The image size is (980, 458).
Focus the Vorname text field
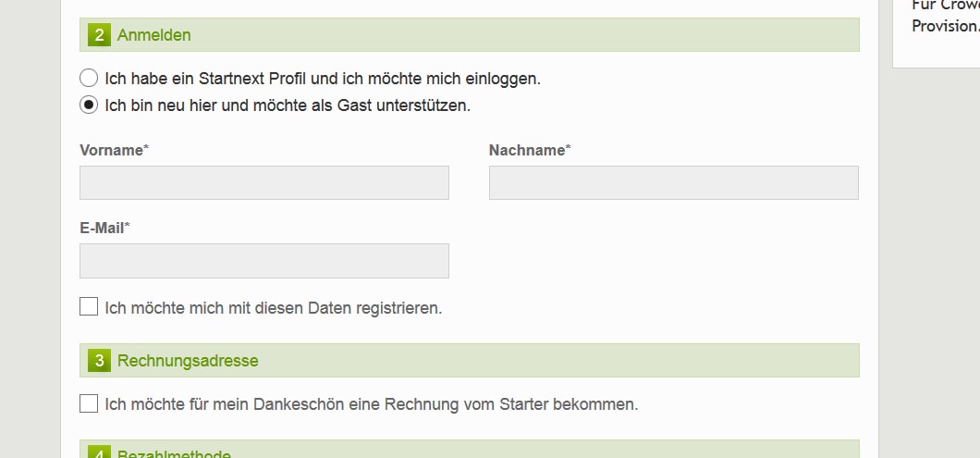click(x=264, y=183)
